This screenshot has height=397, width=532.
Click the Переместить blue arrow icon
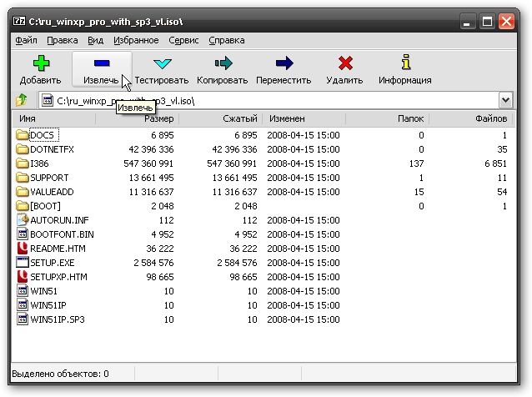pos(284,63)
